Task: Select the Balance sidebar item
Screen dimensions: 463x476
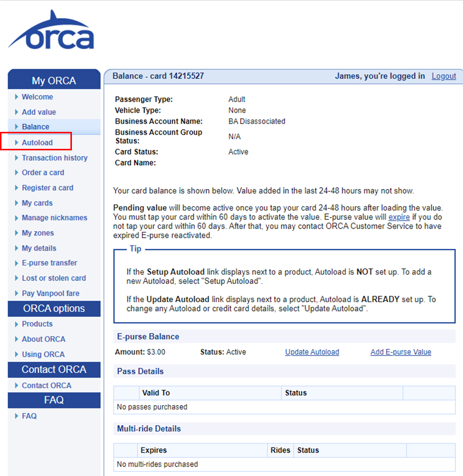Action: tap(35, 126)
